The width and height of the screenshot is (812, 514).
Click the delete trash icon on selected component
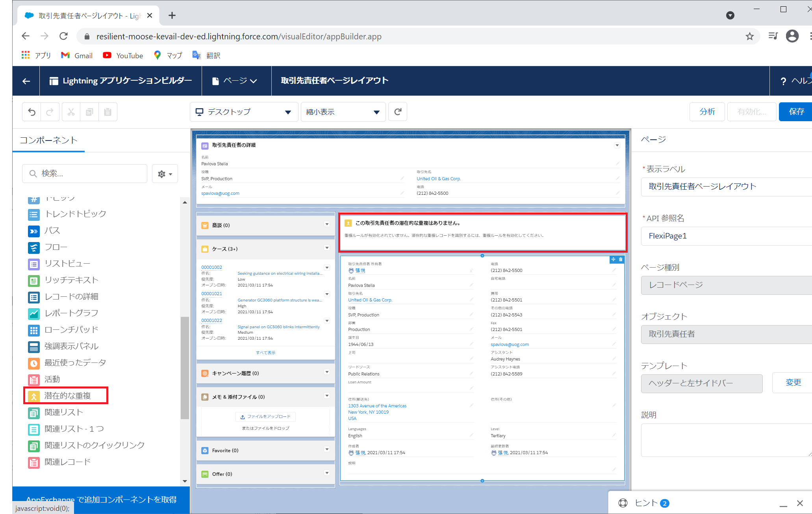pyautogui.click(x=621, y=259)
